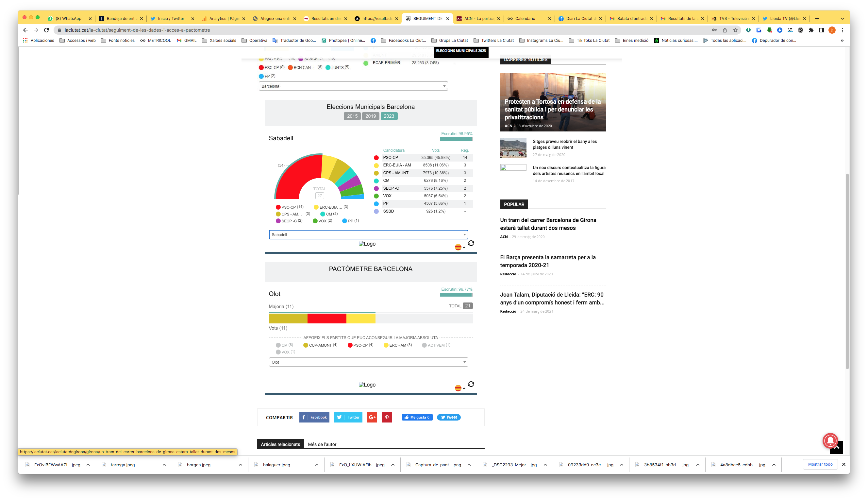
Task: Reload the page with browser refresh icon
Action: click(46, 30)
